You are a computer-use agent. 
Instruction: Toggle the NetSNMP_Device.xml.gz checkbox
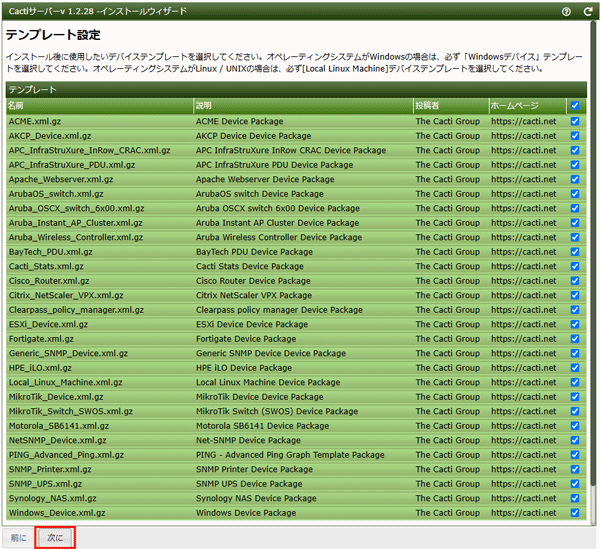tap(575, 440)
